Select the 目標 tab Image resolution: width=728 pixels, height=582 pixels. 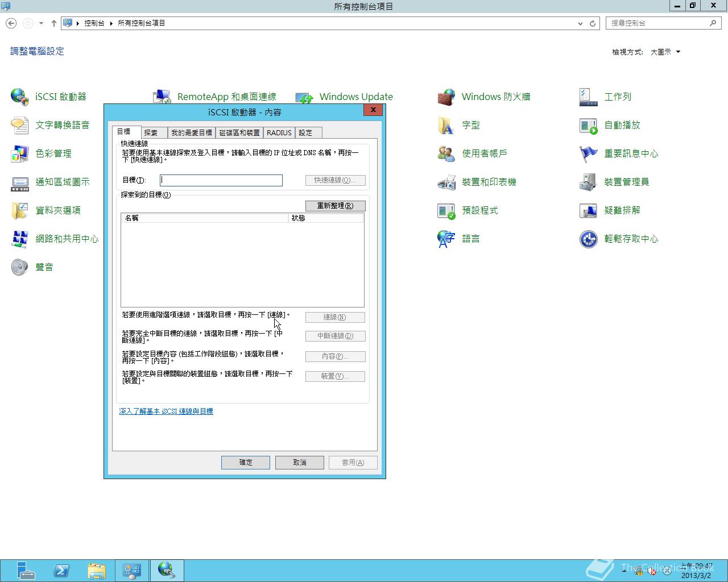(125, 132)
